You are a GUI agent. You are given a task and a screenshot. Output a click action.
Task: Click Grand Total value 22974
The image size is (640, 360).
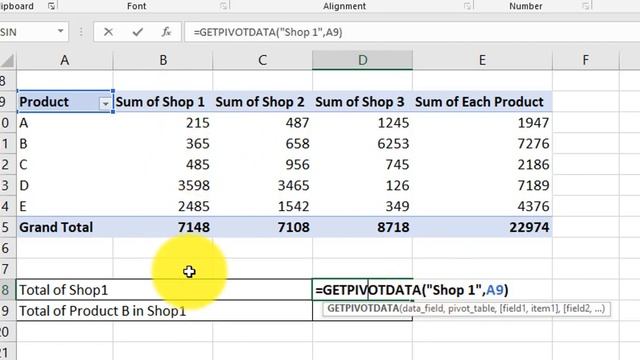482,227
